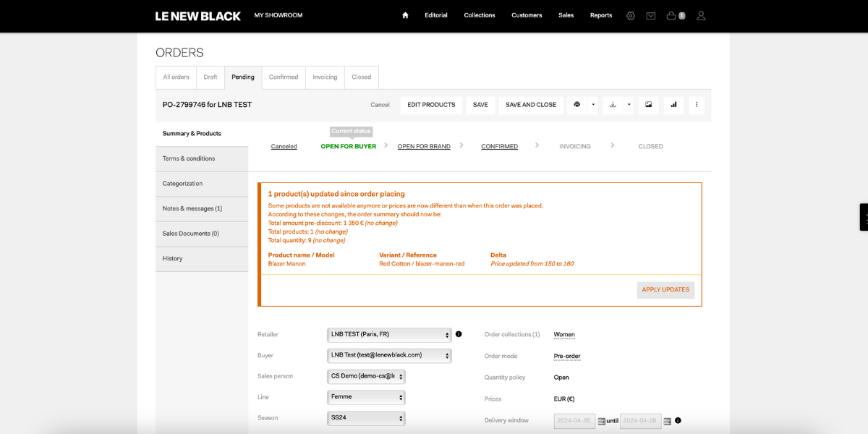Screen dimensions: 868x434
Task: Open the settings gear icon
Action: (x=631, y=15)
